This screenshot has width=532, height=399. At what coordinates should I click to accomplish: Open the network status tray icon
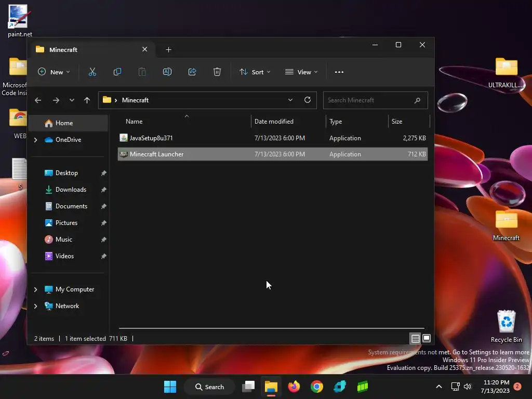pos(455,387)
